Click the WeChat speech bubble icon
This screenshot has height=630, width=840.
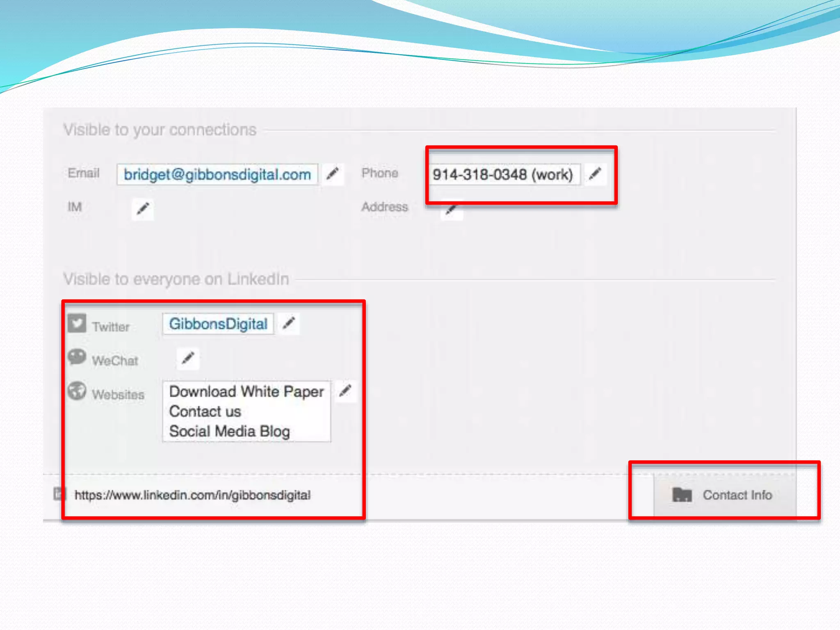[x=77, y=357]
